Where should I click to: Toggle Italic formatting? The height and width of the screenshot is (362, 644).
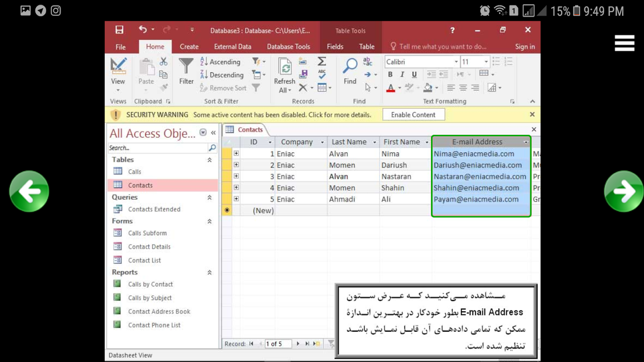(402, 75)
